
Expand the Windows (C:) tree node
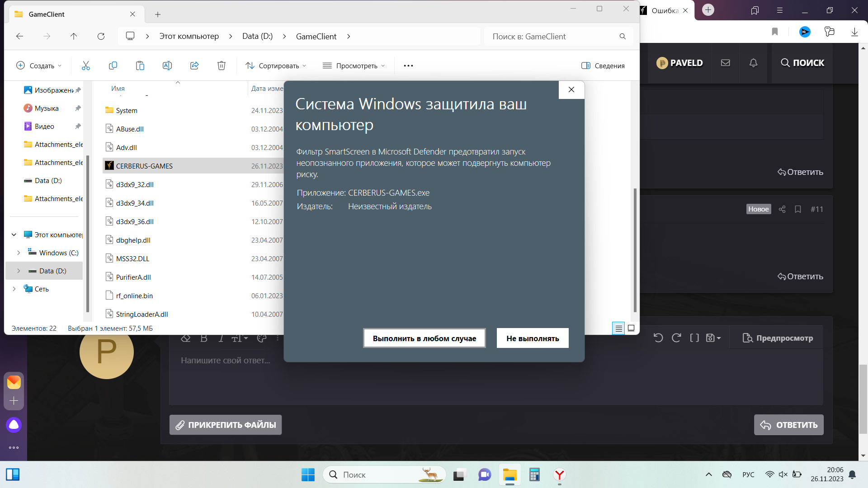(19, 253)
